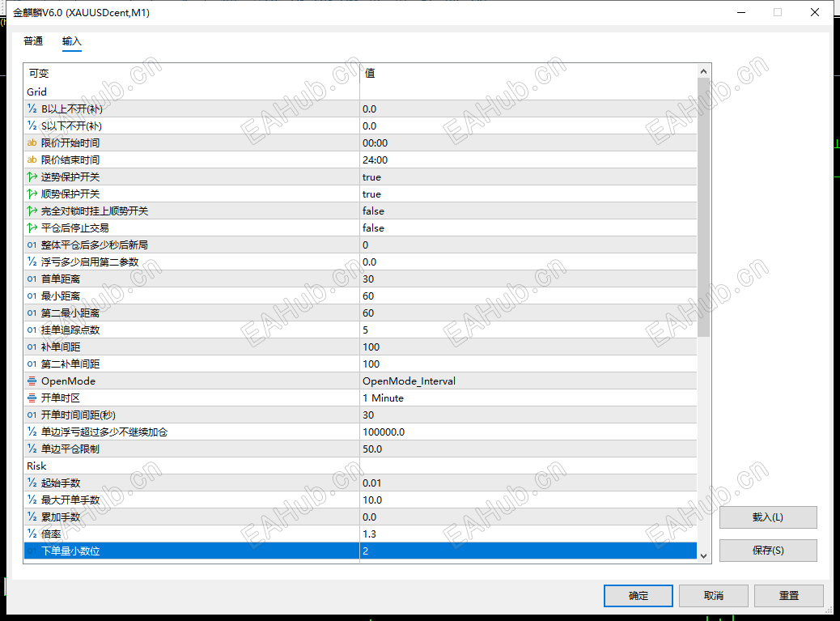
Task: Click the enum-type icon beside 开单时区
Action: [32, 398]
